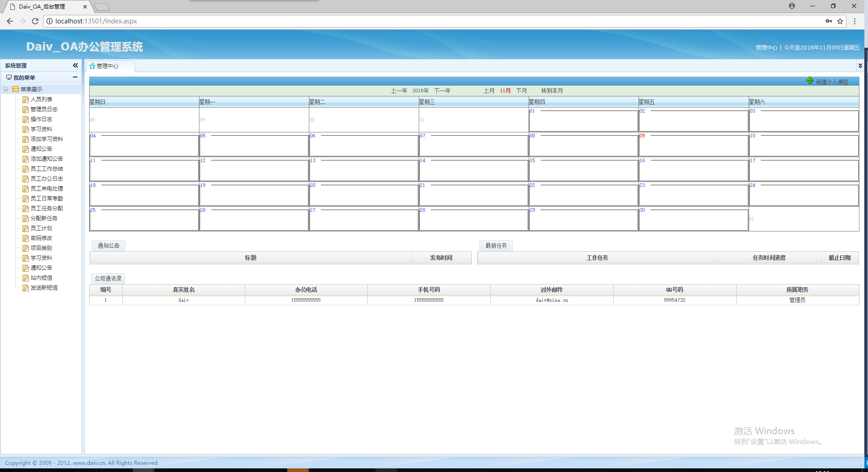Viewport: 868px width, 472px height.
Task: Click the green plus icon for 新建个人便签
Action: tap(810, 81)
